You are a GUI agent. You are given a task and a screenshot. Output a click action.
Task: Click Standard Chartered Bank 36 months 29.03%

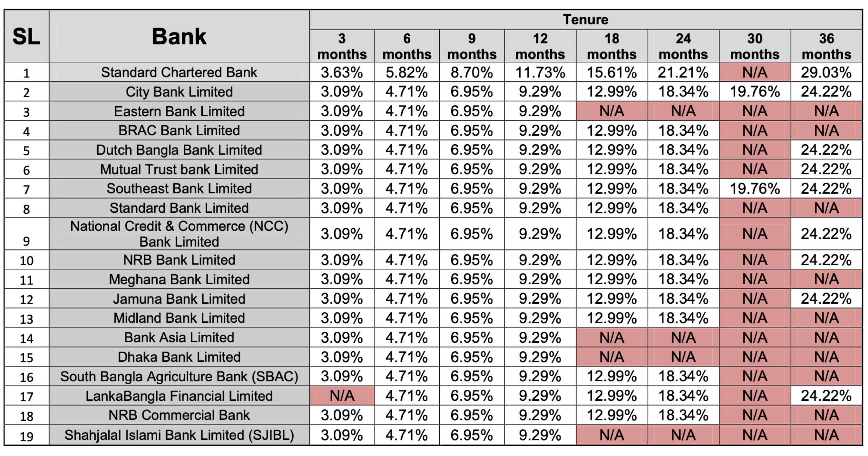click(826, 72)
